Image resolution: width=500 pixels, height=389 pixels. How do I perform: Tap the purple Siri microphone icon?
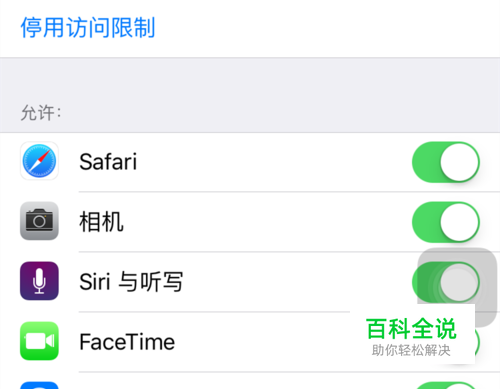39,281
